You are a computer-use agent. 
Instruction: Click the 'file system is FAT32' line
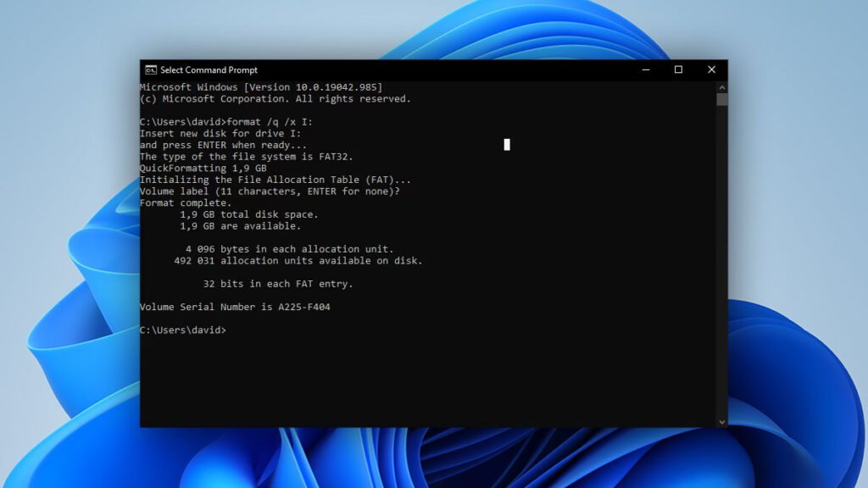246,157
